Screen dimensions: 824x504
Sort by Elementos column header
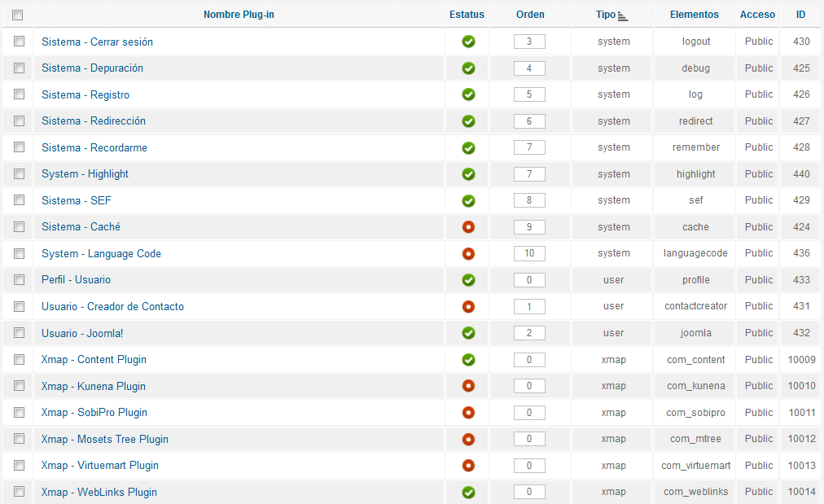click(x=695, y=15)
